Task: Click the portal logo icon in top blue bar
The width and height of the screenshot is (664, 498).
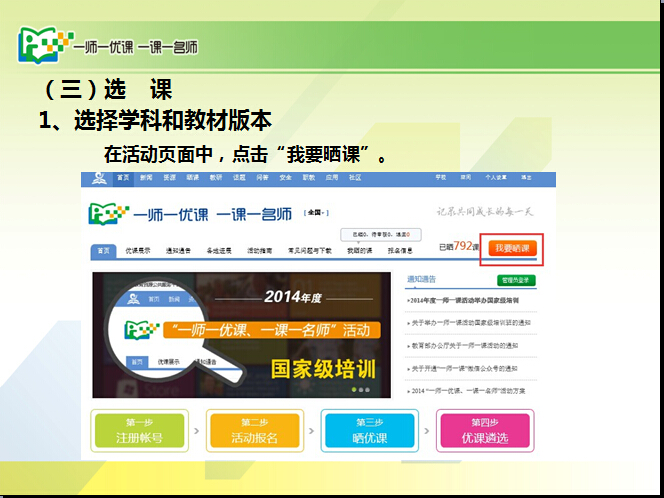Action: point(100,178)
